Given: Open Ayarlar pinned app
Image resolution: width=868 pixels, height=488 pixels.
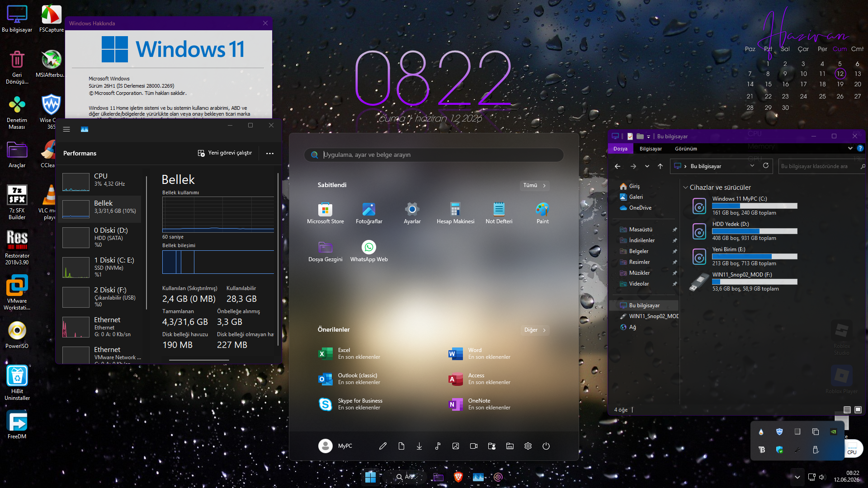Looking at the screenshot, I should 412,213.
